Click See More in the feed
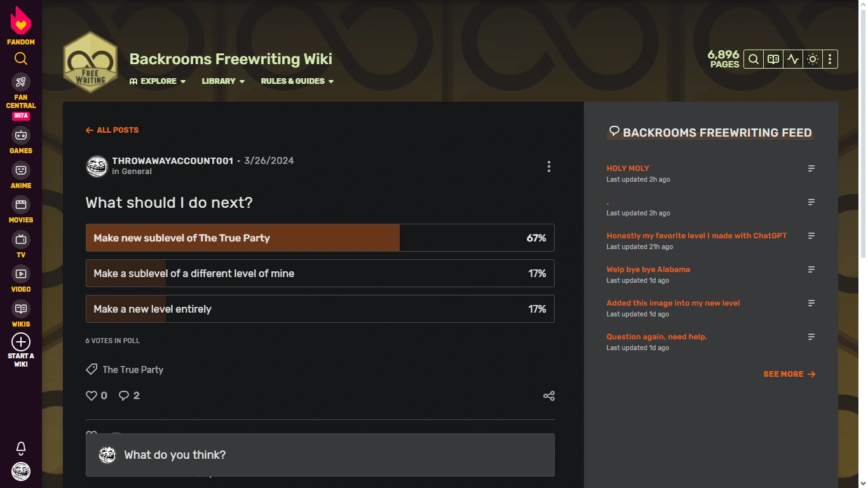This screenshot has width=868, height=488. [x=789, y=374]
